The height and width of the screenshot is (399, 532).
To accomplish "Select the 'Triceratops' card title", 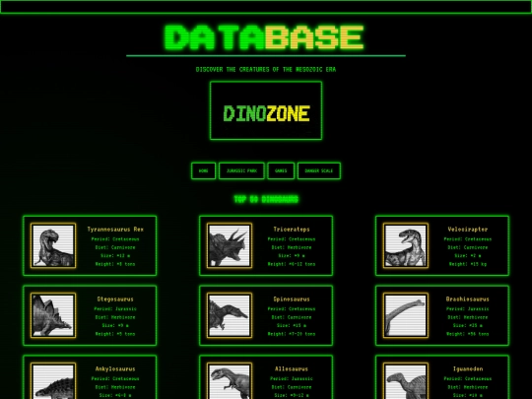I will click(292, 230).
